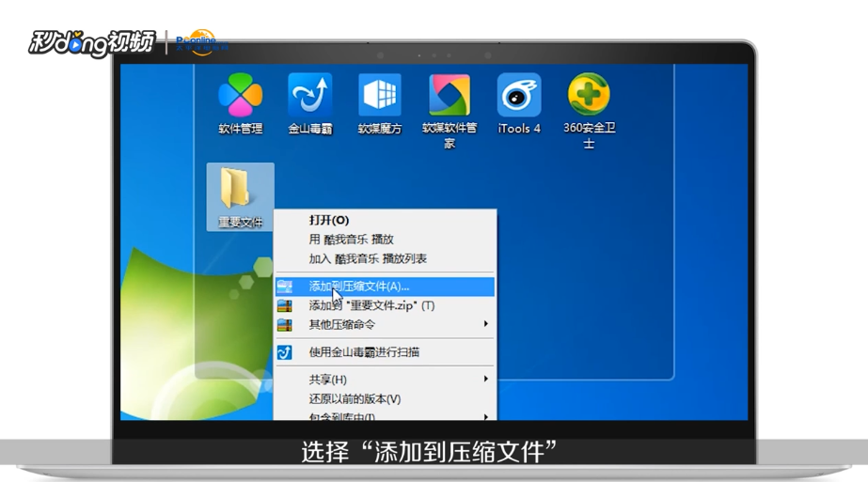Click 打开(O) in the context menu

(385, 220)
